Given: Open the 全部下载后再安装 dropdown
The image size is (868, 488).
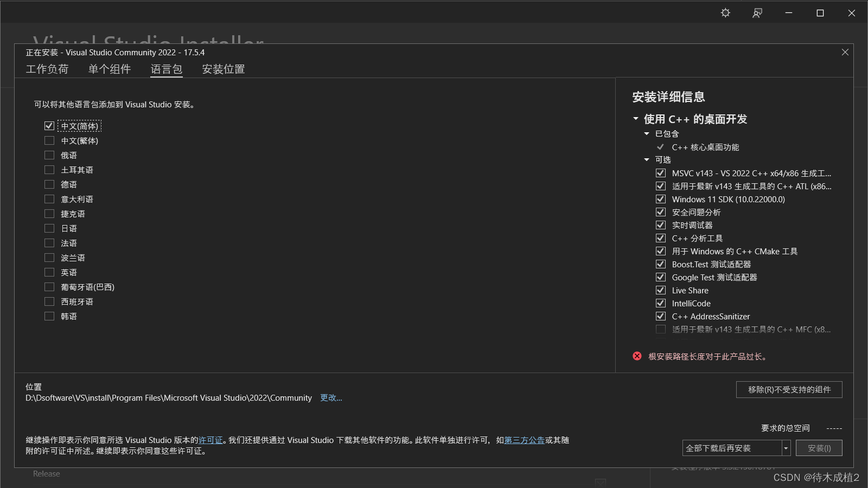Looking at the screenshot, I should (786, 448).
